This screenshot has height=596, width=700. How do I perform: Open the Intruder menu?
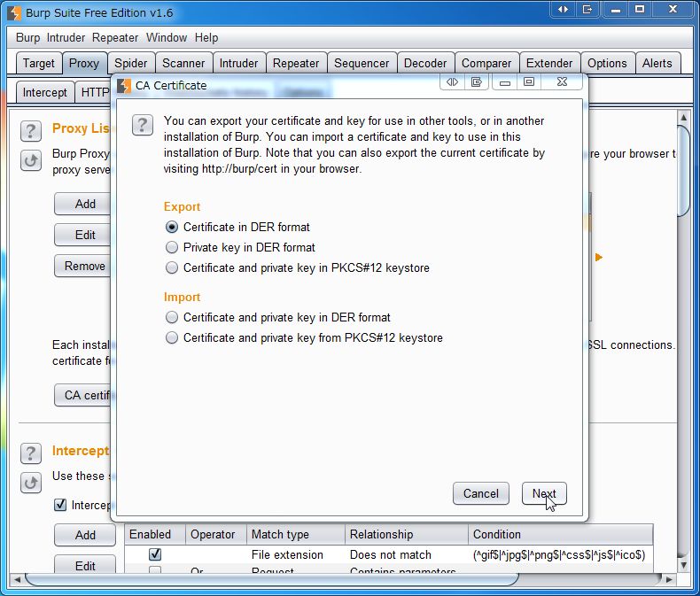pyautogui.click(x=66, y=38)
